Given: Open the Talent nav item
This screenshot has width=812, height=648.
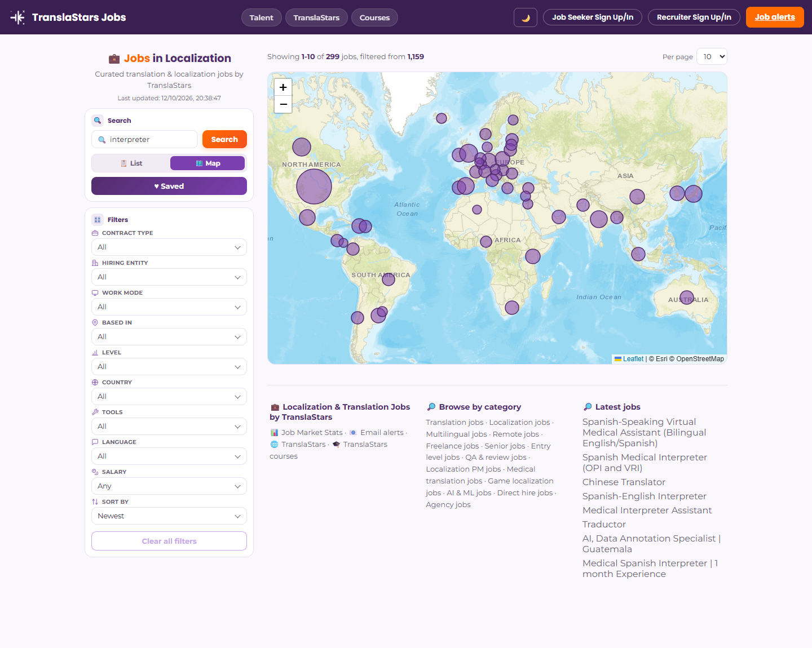Looking at the screenshot, I should click(x=261, y=17).
